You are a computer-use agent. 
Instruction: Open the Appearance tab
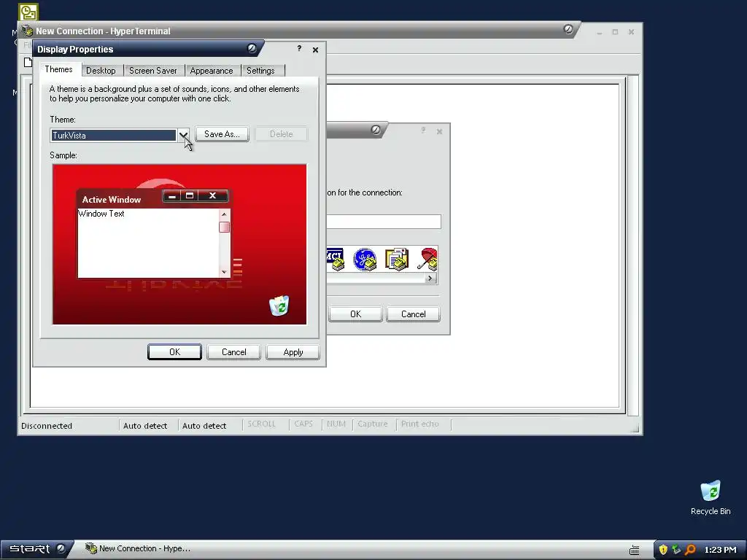coord(212,71)
